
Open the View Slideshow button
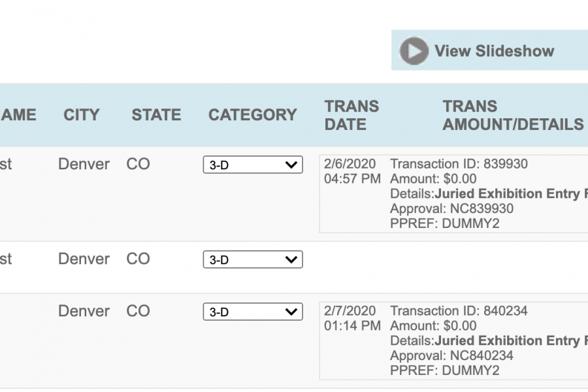[x=490, y=50]
